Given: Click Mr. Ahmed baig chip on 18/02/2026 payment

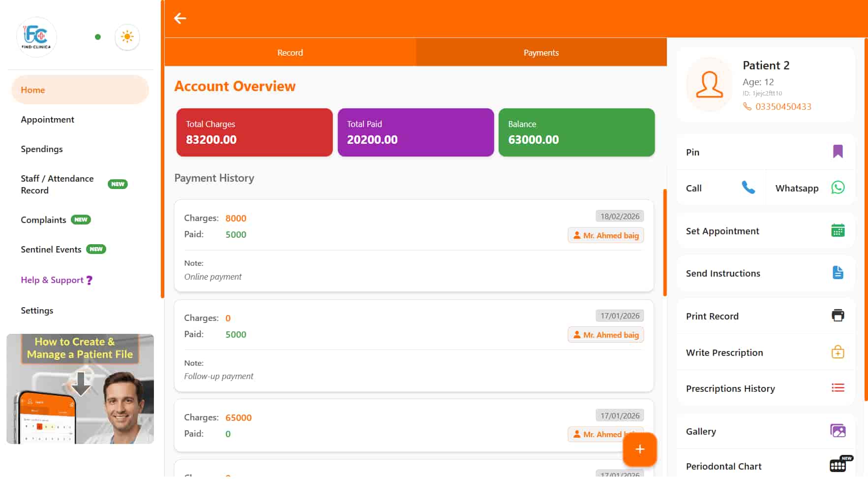Looking at the screenshot, I should tap(605, 235).
